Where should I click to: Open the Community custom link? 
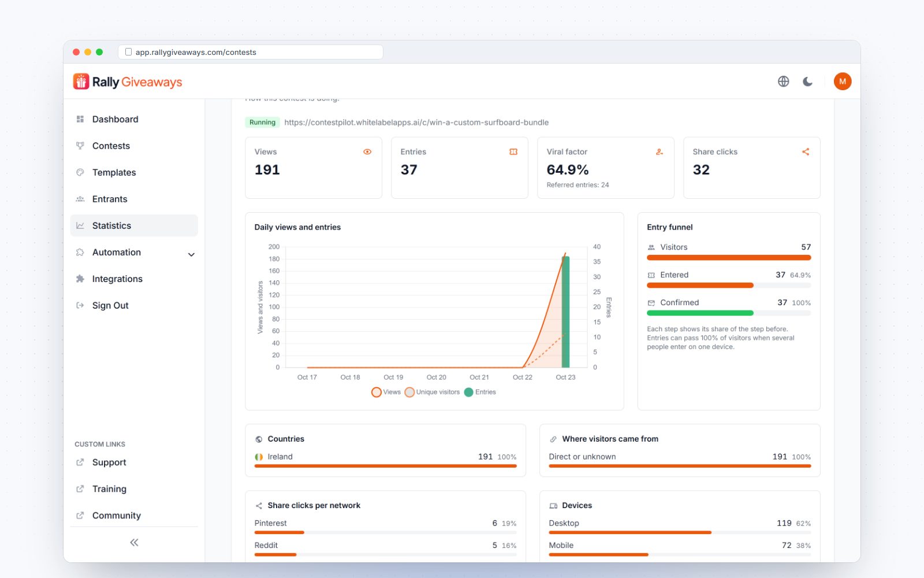[134, 516]
